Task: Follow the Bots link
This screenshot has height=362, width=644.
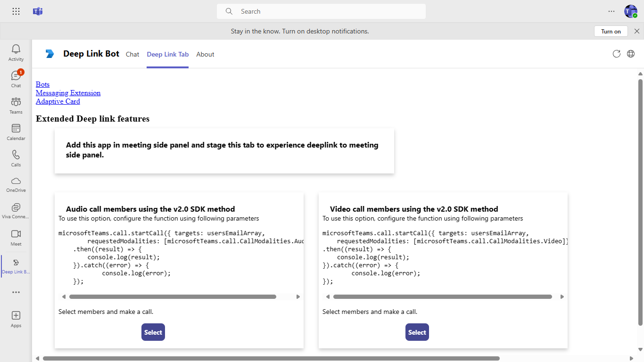Action: 42,84
